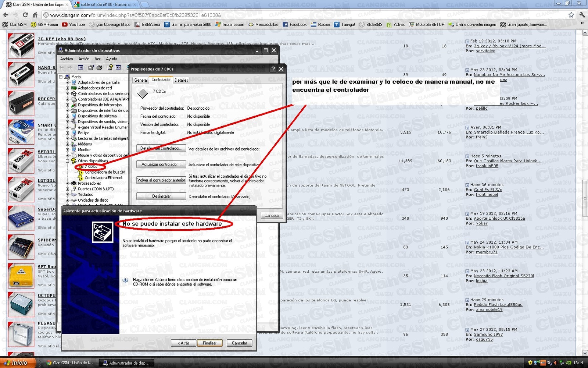
Task: Expand the Módems category
Action: point(67,144)
